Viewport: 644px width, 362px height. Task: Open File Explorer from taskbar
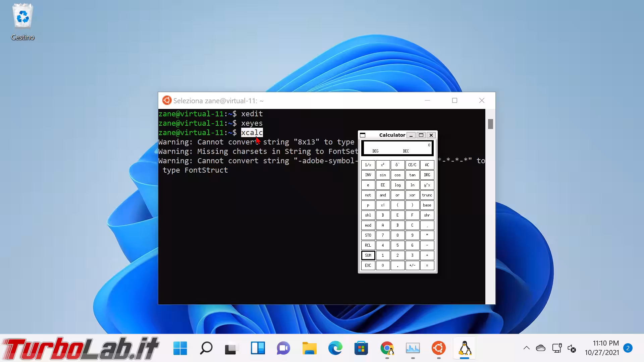[x=309, y=348]
